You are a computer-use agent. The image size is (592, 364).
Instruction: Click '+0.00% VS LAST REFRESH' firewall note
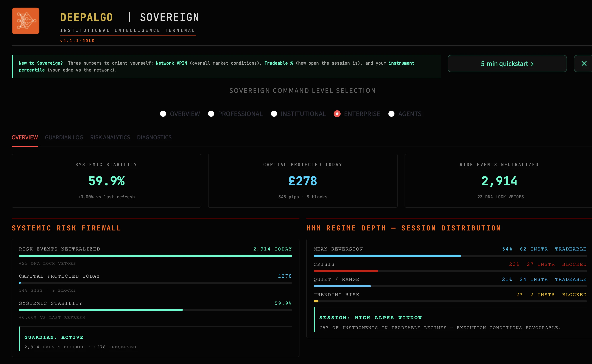[52, 318]
